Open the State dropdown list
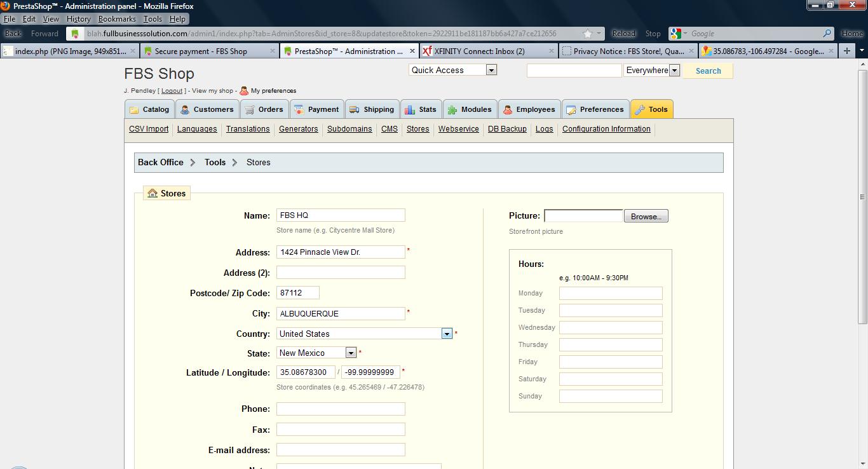The height and width of the screenshot is (469, 868). click(351, 353)
